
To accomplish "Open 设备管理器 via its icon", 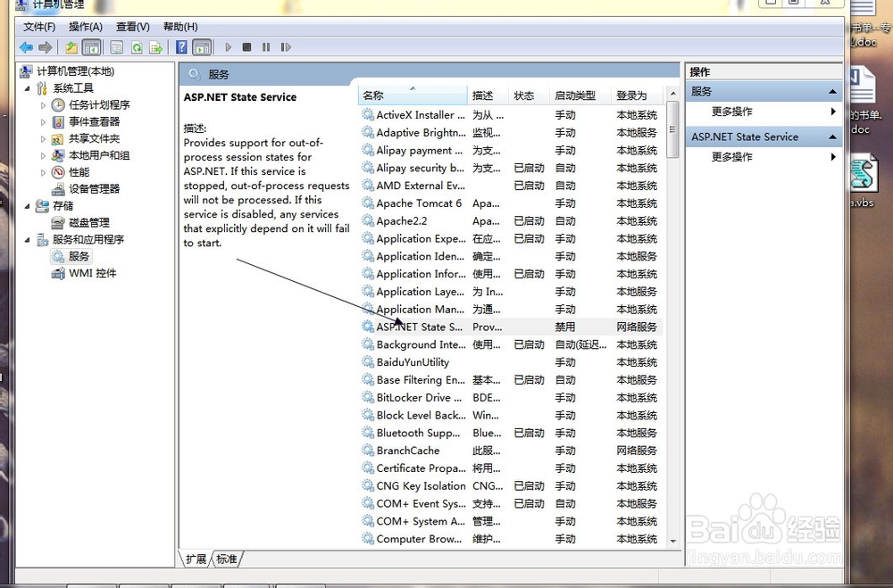I will 58,189.
